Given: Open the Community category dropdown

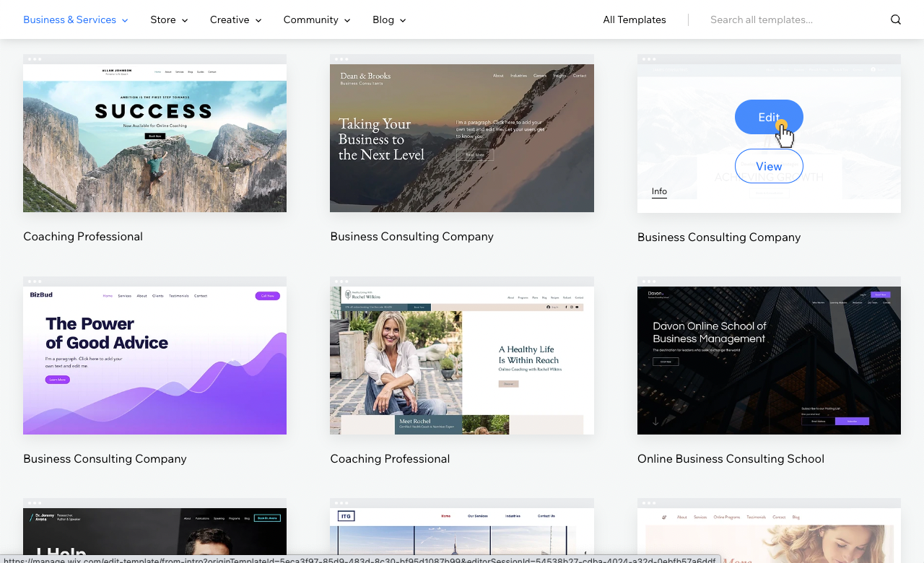Looking at the screenshot, I should pyautogui.click(x=317, y=19).
